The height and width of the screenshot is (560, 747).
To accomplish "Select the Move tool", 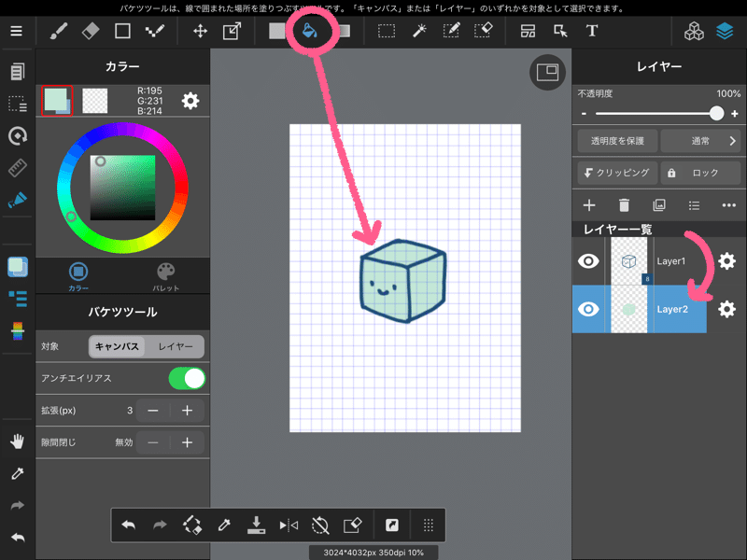I will pos(200,32).
